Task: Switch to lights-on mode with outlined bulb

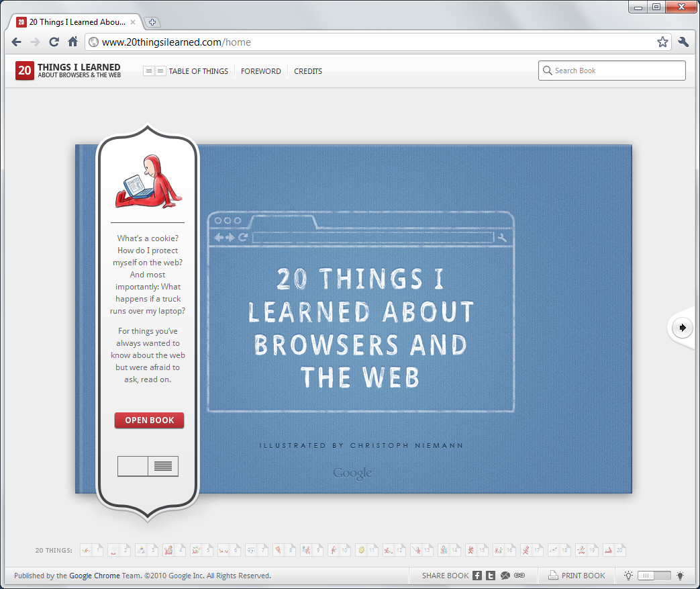Action: (629, 576)
